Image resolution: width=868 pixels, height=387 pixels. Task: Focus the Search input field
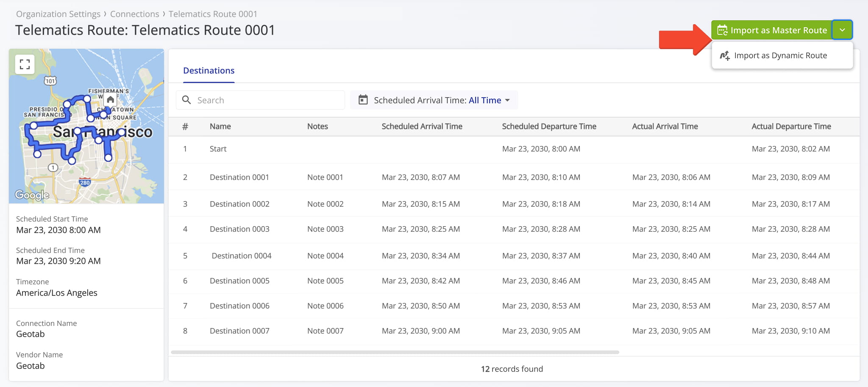[267, 100]
